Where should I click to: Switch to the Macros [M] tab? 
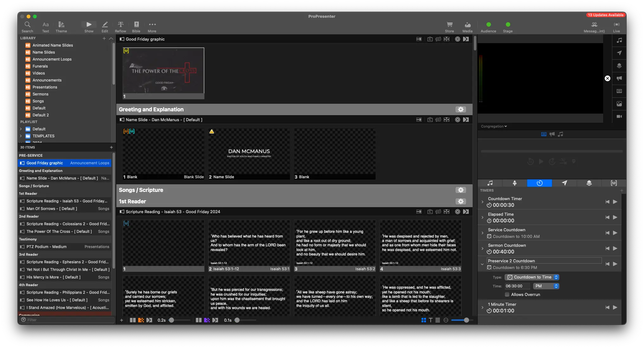point(614,183)
